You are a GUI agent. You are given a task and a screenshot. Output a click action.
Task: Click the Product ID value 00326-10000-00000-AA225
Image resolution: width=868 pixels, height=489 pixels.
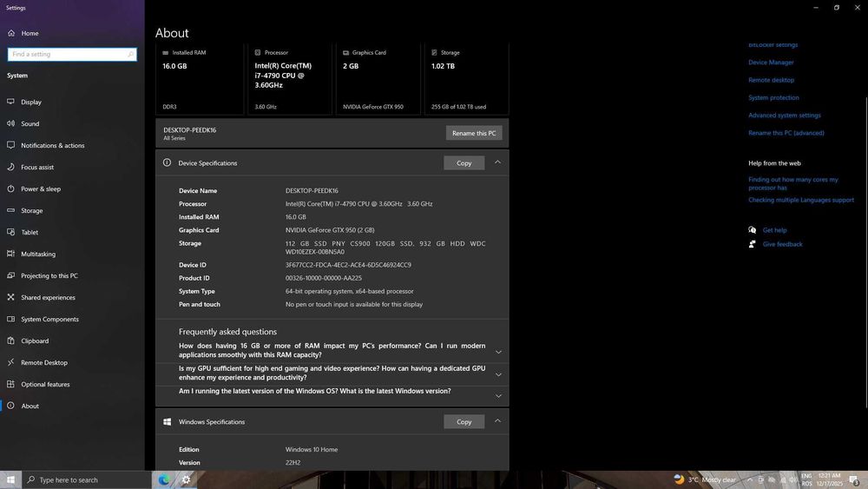pos(323,279)
